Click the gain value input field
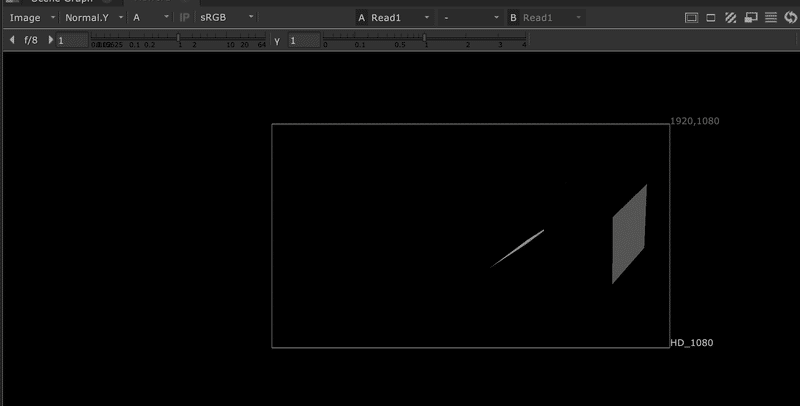Viewport: 800px width, 406px height. tap(72, 40)
